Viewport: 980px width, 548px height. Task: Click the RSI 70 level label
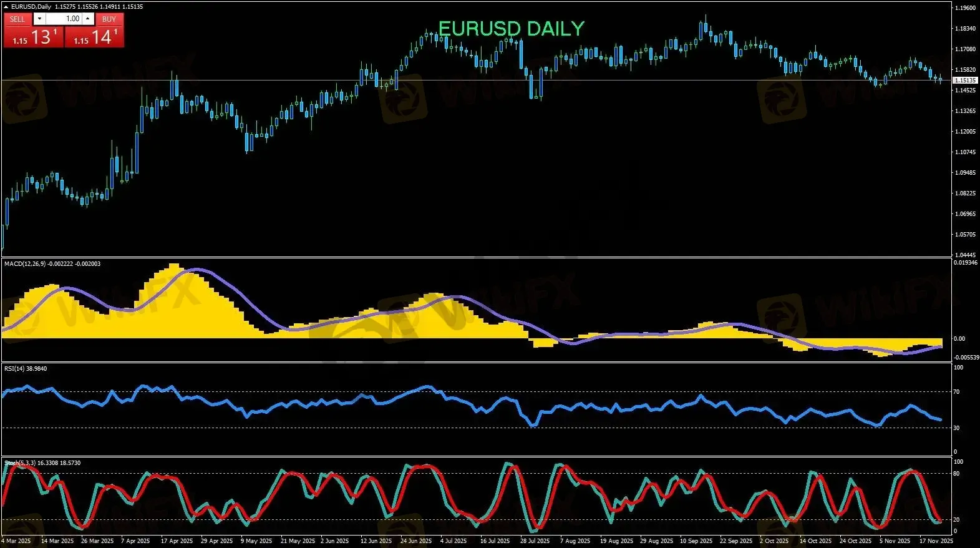coord(957,392)
